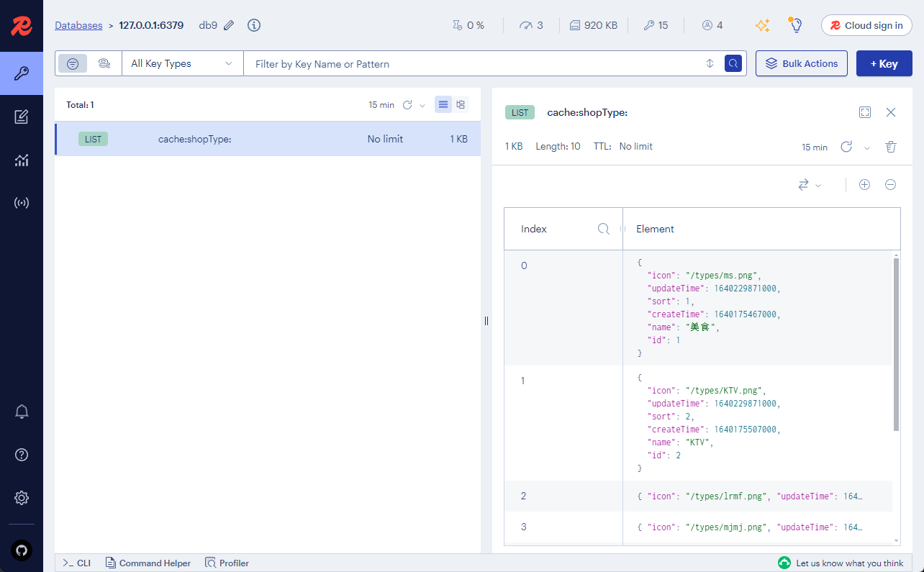The width and height of the screenshot is (924, 572).
Task: Open the Command Helper panel
Action: 148,563
